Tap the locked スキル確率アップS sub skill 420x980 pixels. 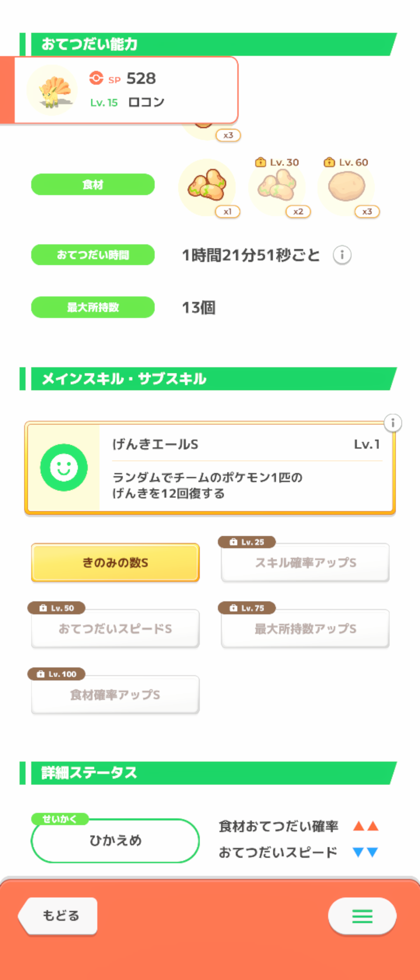pyautogui.click(x=305, y=563)
